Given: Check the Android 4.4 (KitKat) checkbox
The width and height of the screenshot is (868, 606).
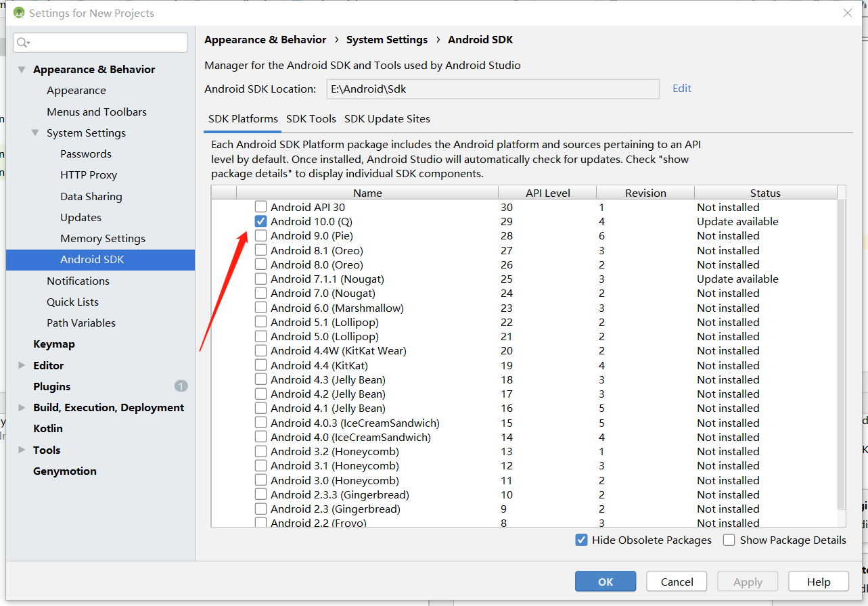Looking at the screenshot, I should coord(260,365).
